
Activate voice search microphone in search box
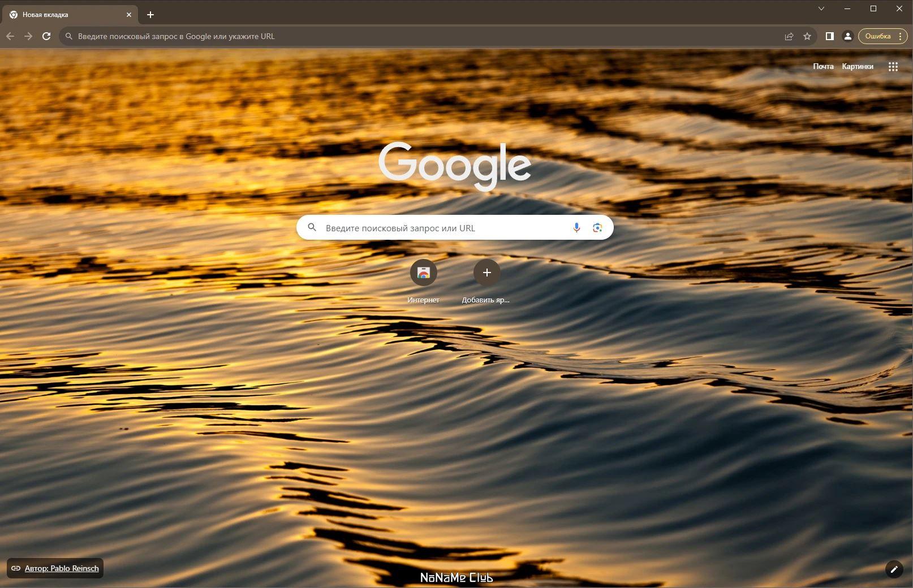tap(576, 227)
